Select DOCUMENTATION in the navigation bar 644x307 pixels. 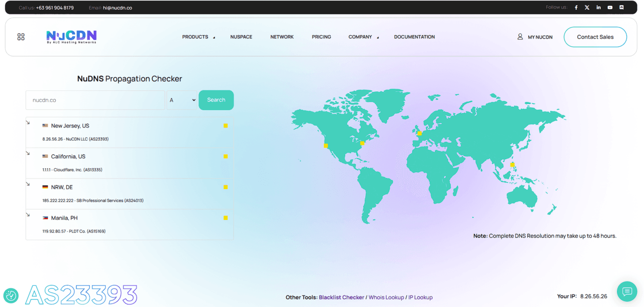click(414, 37)
